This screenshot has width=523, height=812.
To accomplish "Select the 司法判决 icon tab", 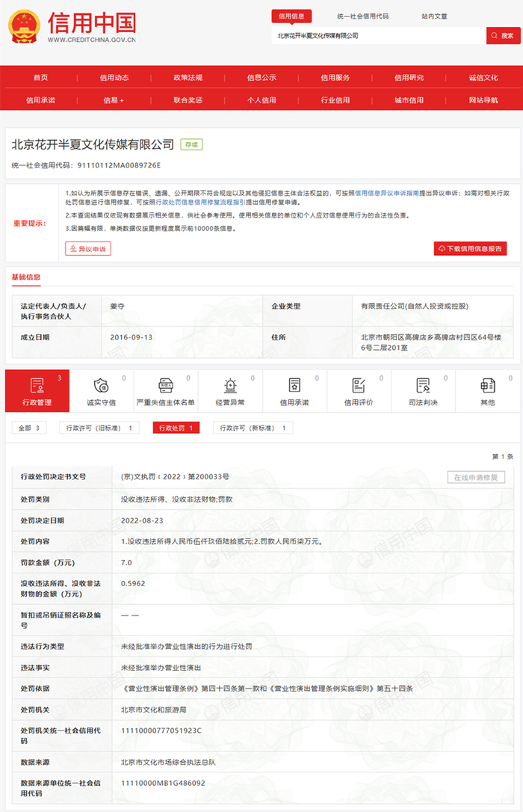I will (x=423, y=391).
